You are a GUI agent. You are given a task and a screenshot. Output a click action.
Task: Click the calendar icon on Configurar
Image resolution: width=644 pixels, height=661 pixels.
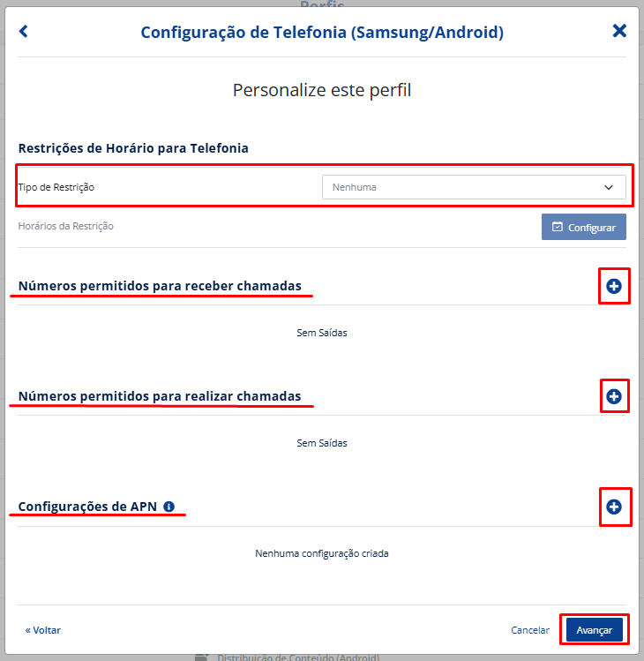point(558,227)
